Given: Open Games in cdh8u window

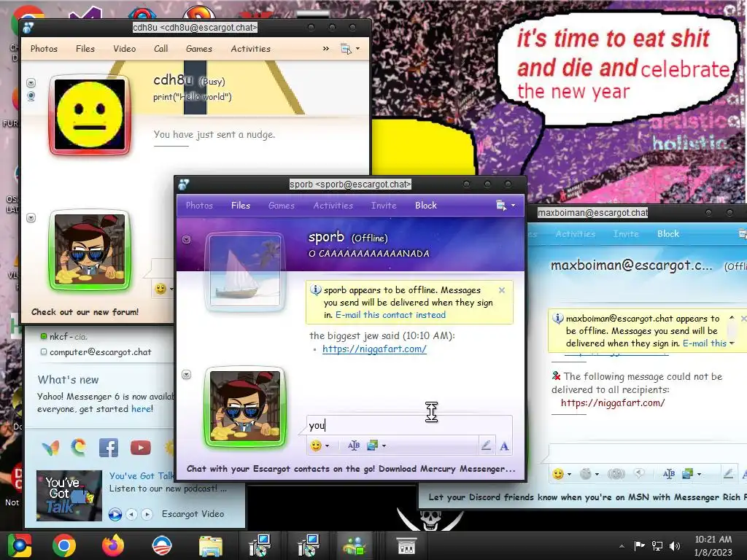Looking at the screenshot, I should (199, 49).
